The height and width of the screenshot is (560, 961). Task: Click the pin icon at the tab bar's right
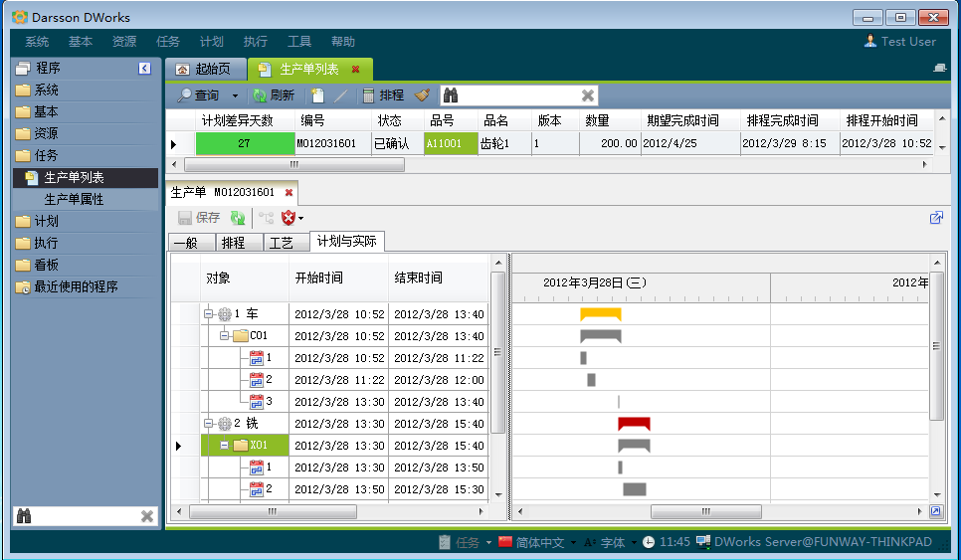(x=939, y=69)
